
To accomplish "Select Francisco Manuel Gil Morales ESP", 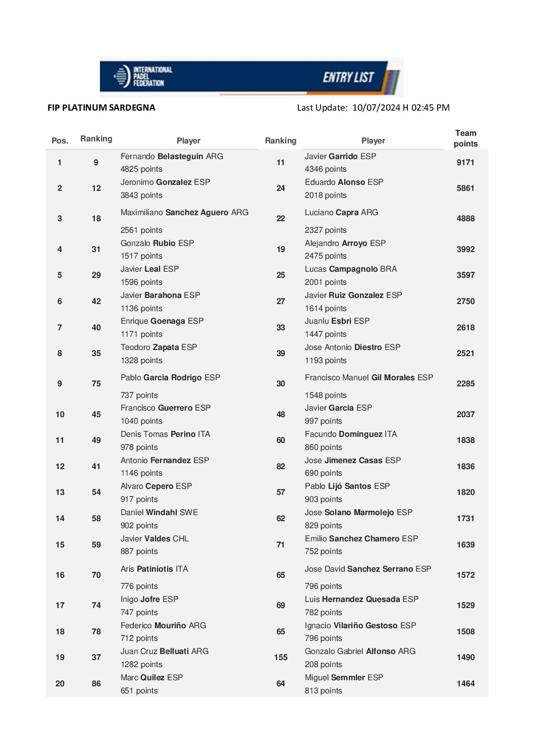I will [368, 378].
